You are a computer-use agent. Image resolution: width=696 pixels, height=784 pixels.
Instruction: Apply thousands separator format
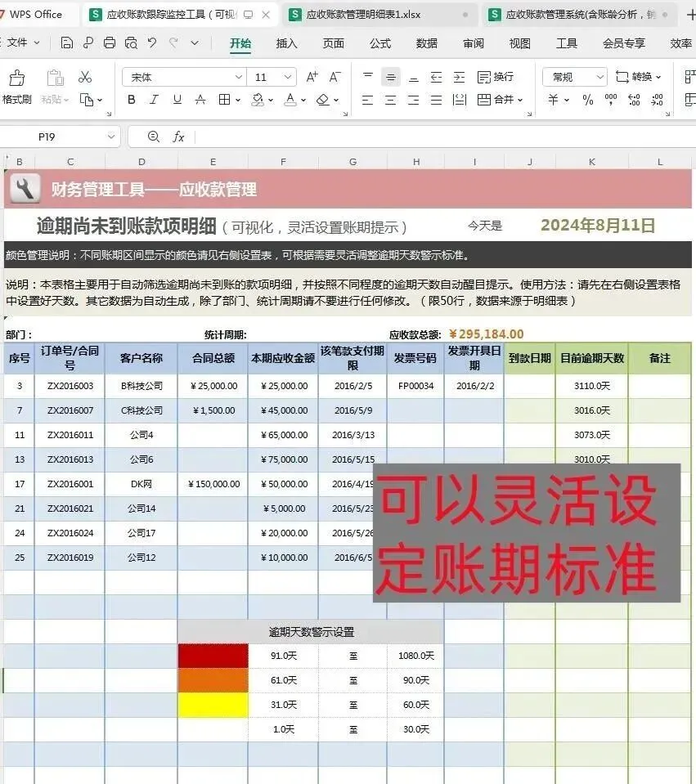pos(611,100)
